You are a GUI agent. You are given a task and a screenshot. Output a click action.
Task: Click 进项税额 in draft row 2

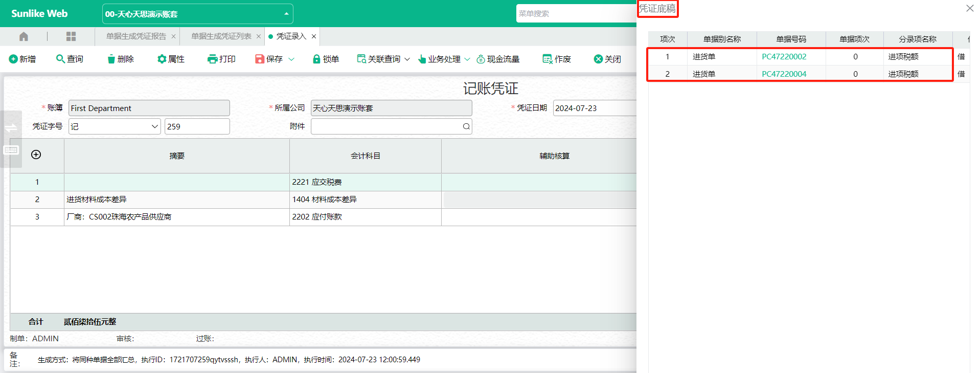pos(903,74)
